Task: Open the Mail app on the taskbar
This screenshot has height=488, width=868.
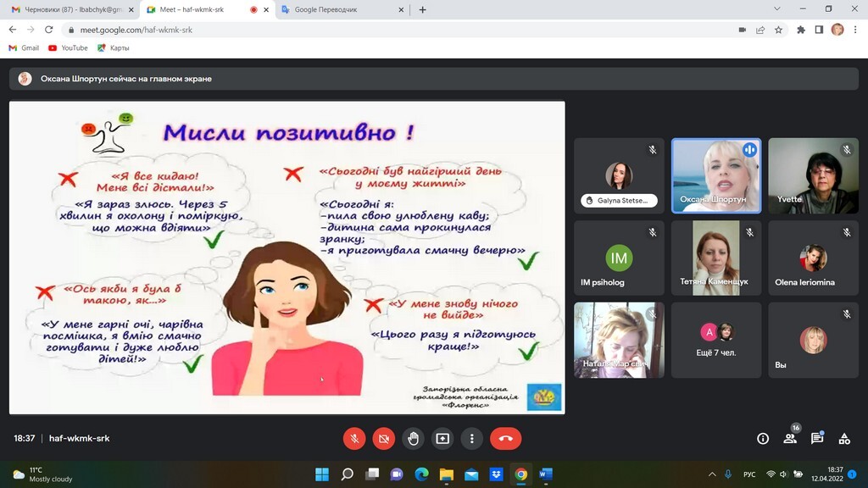Action: click(471, 474)
